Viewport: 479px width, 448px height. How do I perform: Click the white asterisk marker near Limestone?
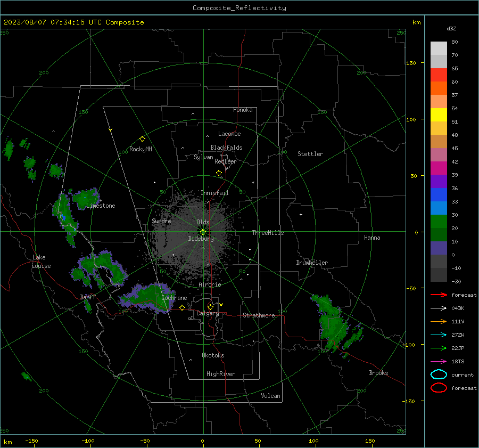click(x=101, y=201)
